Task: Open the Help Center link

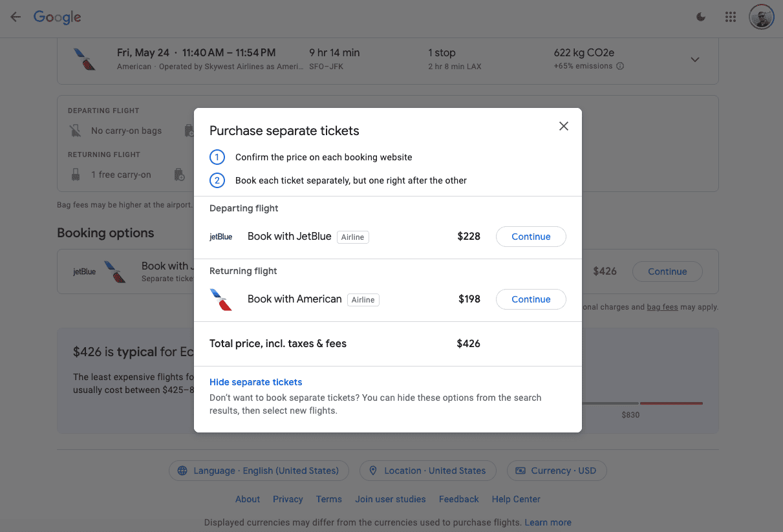Action: point(516,499)
